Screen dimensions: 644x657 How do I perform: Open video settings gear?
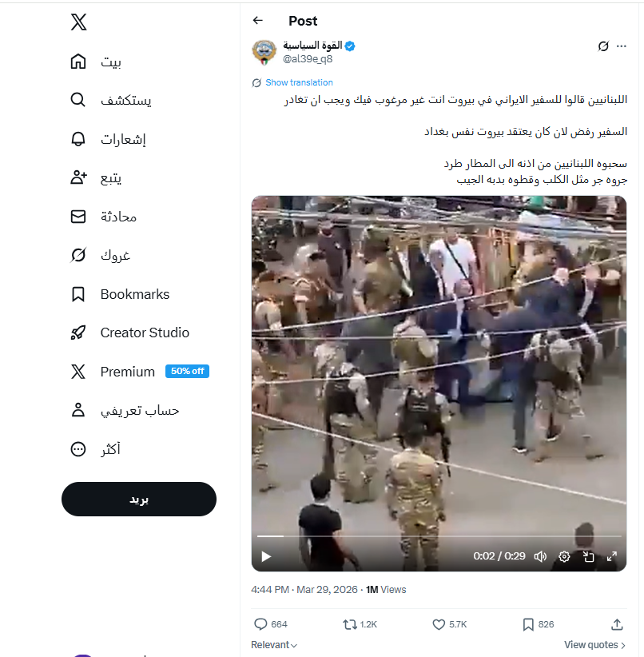(x=564, y=556)
